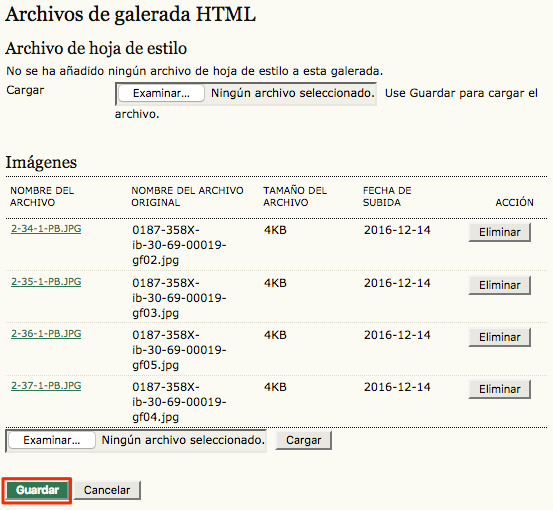Select original filename ending gf05.jpg
The height and width of the screenshot is (510, 553).
(x=179, y=350)
